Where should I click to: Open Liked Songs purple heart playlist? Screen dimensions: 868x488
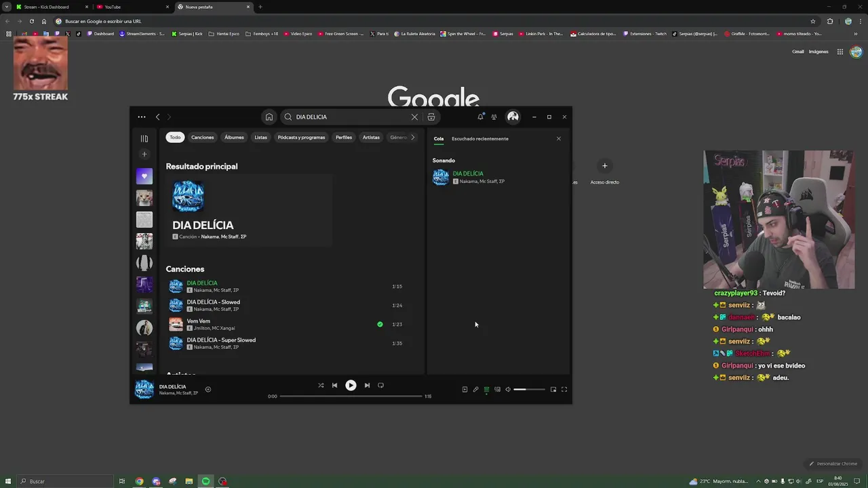[x=144, y=176]
